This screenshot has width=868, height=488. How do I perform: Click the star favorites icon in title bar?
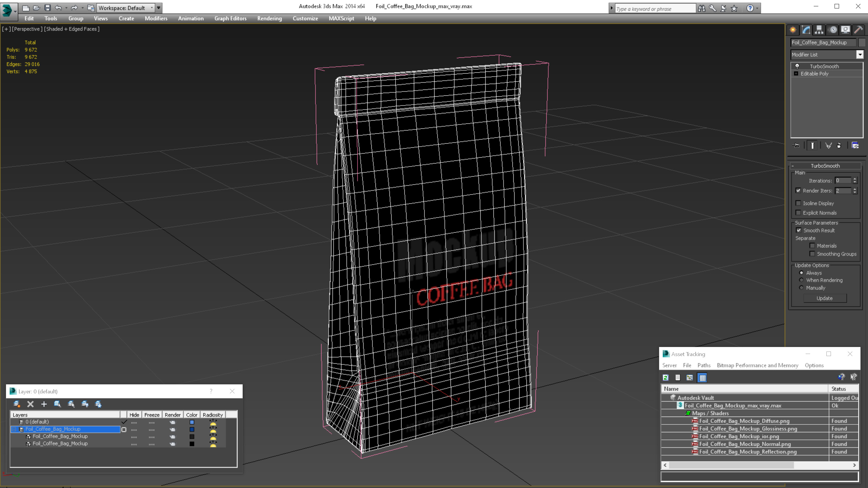click(x=734, y=8)
